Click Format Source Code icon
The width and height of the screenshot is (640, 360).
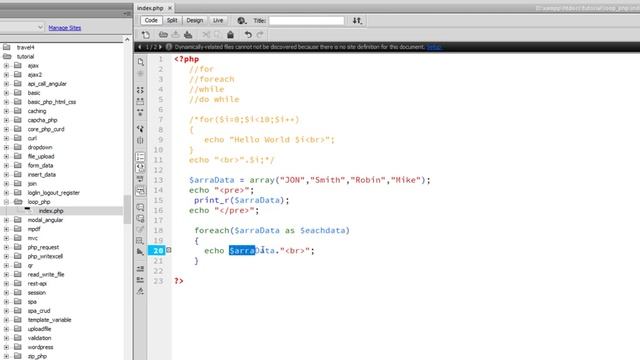coord(140,291)
